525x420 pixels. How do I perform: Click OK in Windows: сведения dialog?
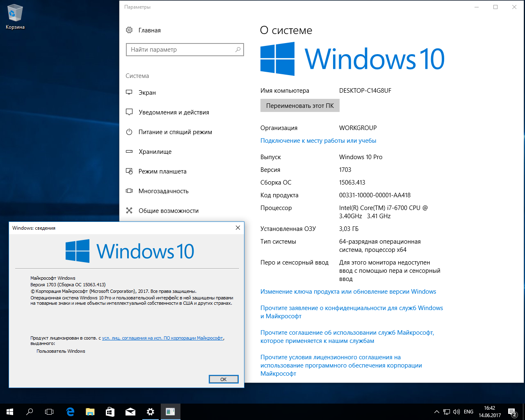pos(224,379)
